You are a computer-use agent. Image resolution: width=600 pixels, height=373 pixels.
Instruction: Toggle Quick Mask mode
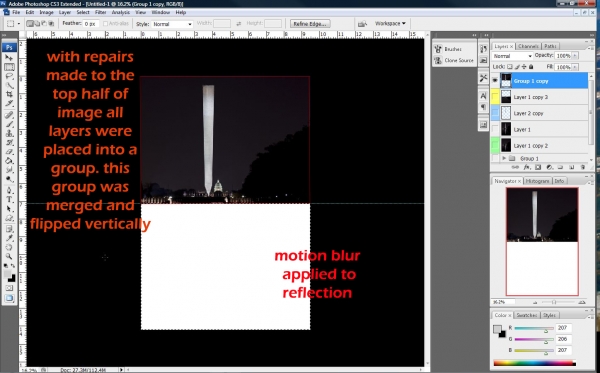tap(9, 288)
